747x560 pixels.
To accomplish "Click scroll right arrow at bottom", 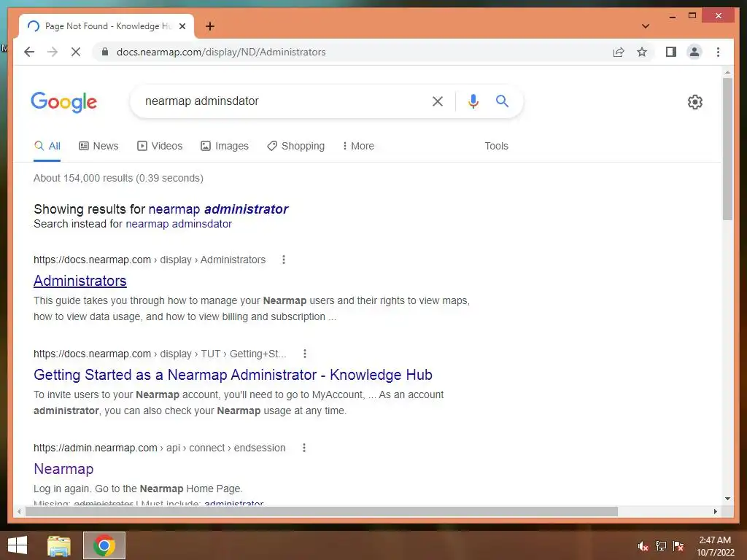I will click(x=715, y=511).
